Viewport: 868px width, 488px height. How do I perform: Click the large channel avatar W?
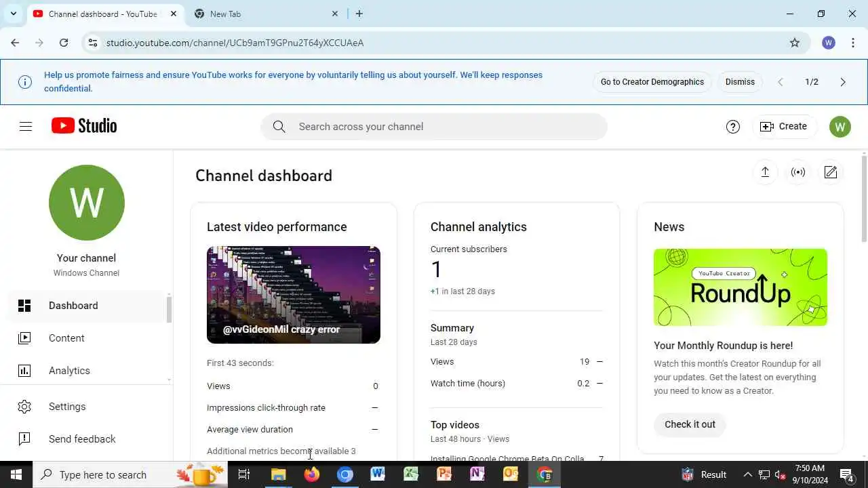coord(87,203)
